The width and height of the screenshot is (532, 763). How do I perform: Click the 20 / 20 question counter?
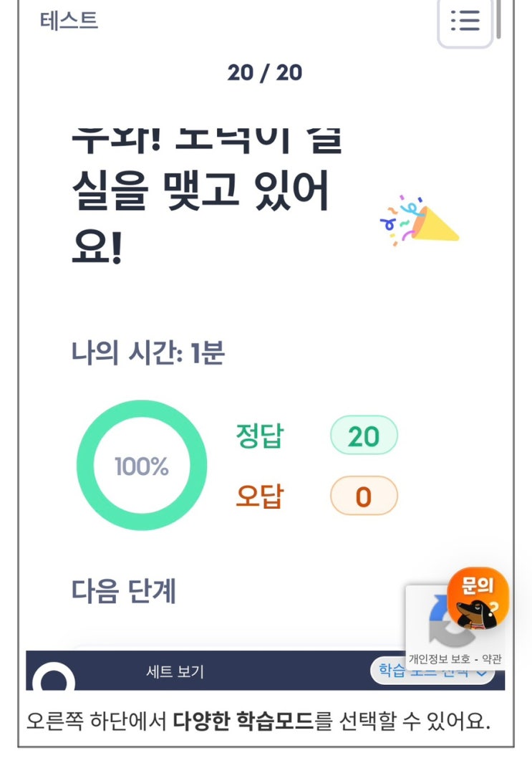pos(265,72)
